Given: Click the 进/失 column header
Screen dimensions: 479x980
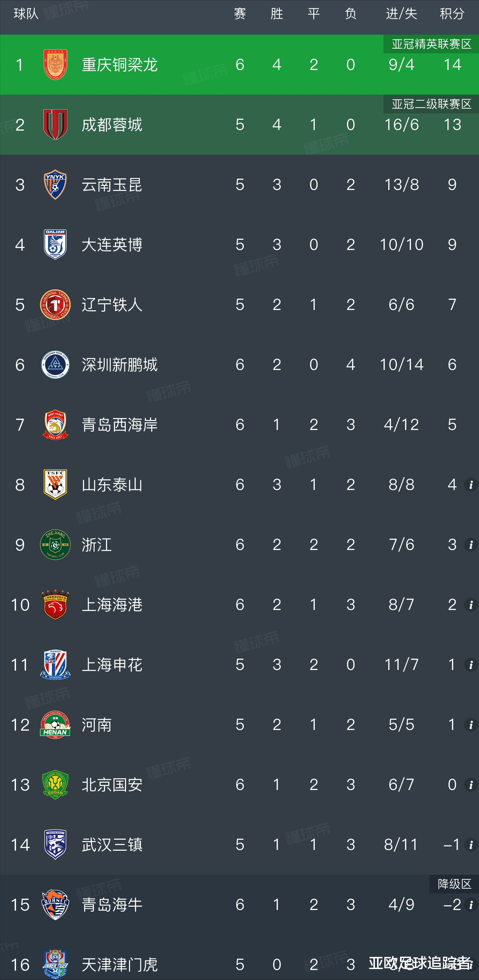Looking at the screenshot, I should tap(401, 14).
